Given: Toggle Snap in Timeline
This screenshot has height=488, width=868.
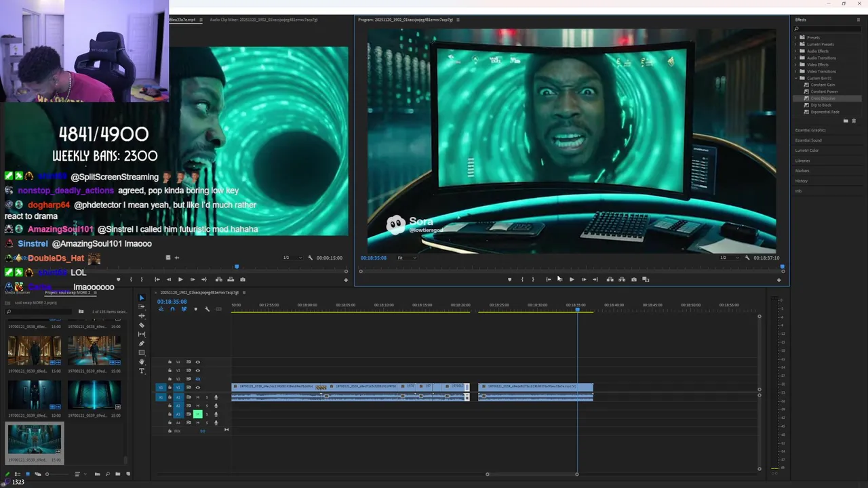Looking at the screenshot, I should [x=172, y=309].
